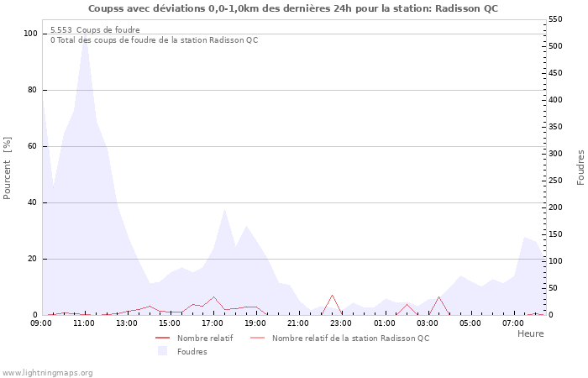Click the 250 value on Foudres axis
Viewport: 588px width, 378px height.
pos(555,181)
